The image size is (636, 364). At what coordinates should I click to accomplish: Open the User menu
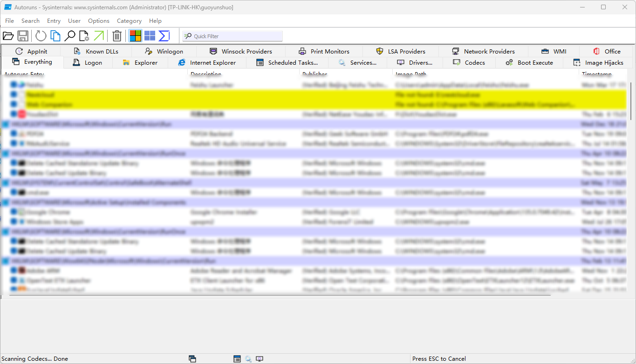point(74,21)
